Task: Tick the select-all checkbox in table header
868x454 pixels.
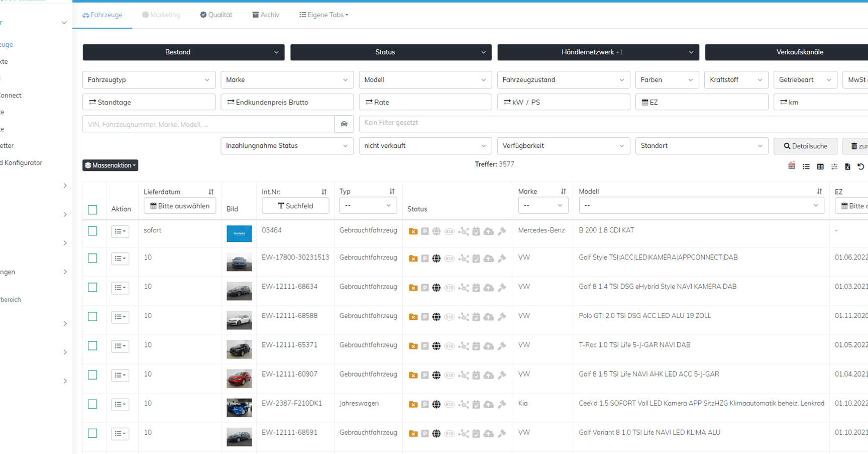Action: pyautogui.click(x=92, y=210)
